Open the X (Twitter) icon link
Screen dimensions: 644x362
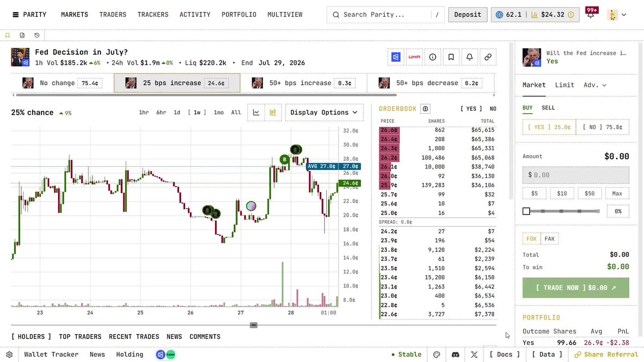[x=474, y=354]
